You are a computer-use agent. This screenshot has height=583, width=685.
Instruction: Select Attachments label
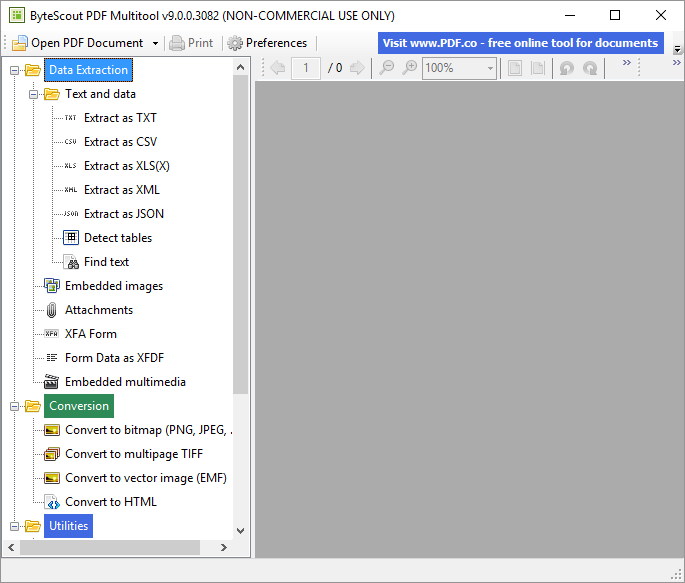(x=99, y=310)
